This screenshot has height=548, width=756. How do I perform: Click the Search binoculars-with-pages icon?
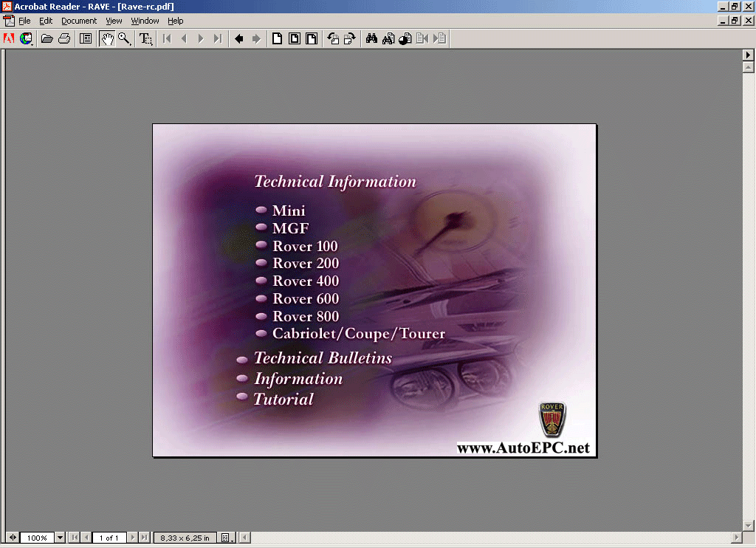388,38
